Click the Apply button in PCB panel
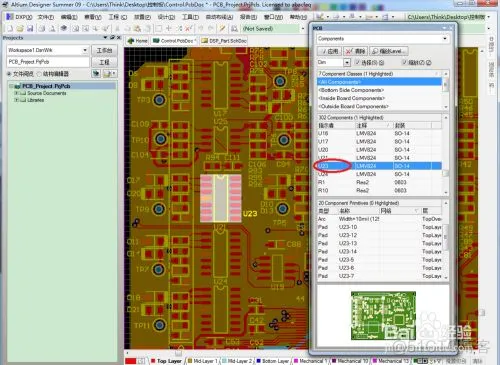500x365 pixels. click(x=329, y=51)
